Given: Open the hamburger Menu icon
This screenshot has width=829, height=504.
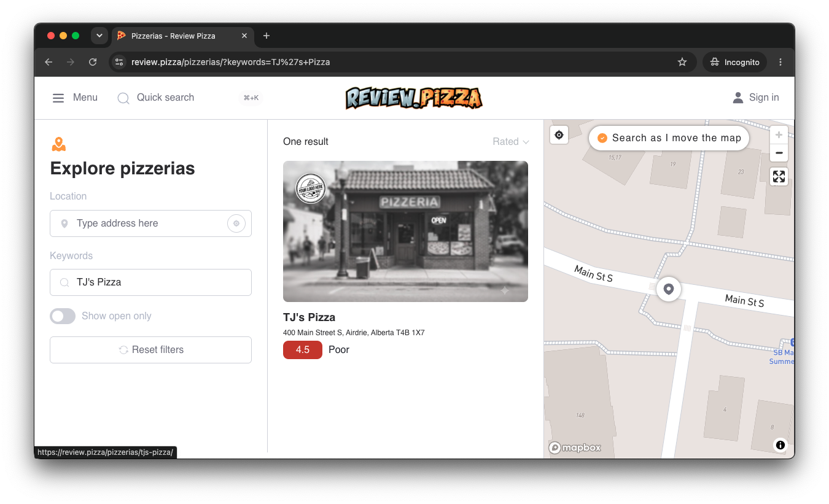Looking at the screenshot, I should click(x=58, y=98).
